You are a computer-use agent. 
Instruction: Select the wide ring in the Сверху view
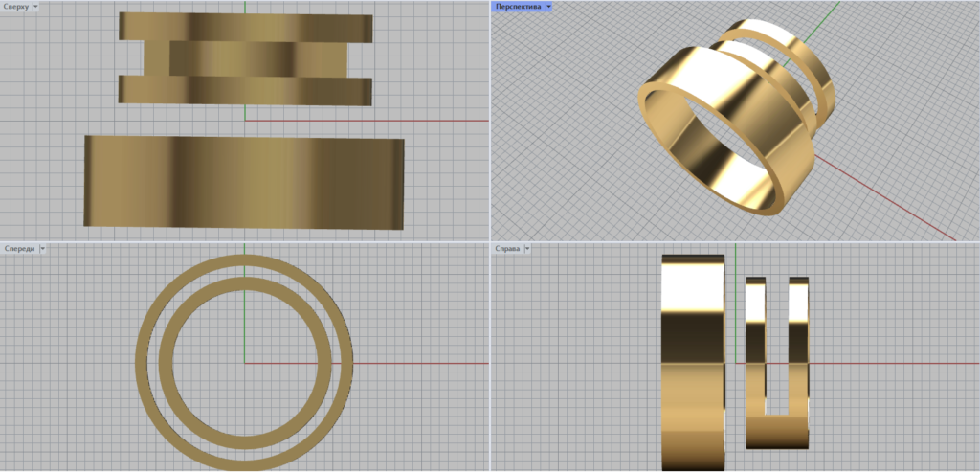pos(244,181)
